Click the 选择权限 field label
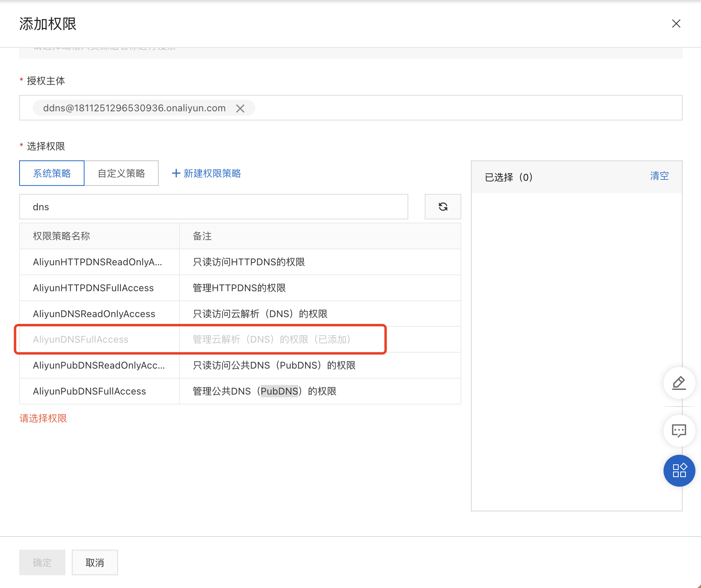 coord(46,146)
